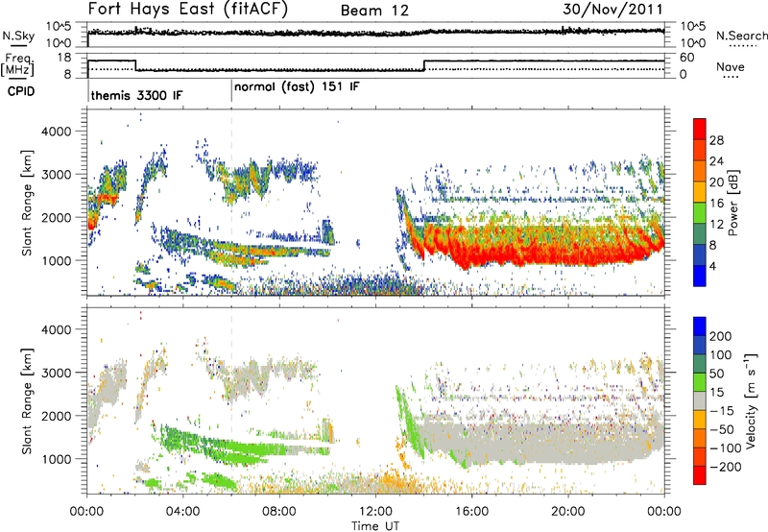Click the 'Power [dB]' colorbar label
Image resolution: width=768 pixels, height=532 pixels.
(x=732, y=203)
